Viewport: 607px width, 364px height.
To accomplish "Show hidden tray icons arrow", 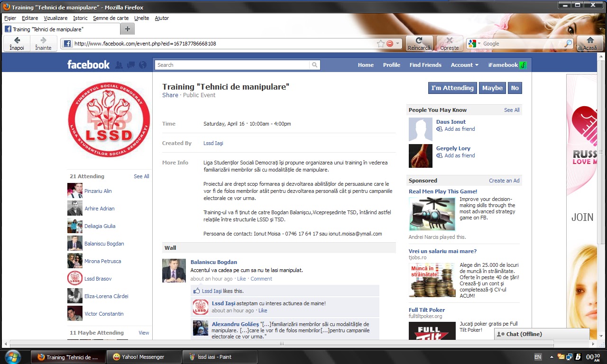I will [551, 356].
